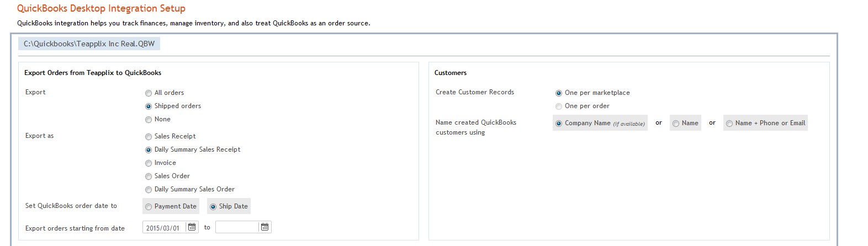Choose Invoice as export type
Viewport: 868px width, 246px height.
point(149,163)
